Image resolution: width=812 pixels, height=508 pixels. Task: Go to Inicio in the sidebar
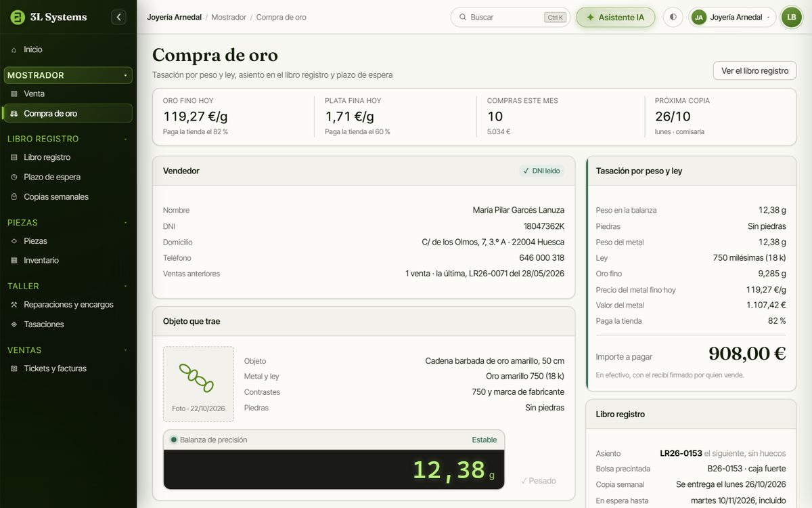[68, 49]
